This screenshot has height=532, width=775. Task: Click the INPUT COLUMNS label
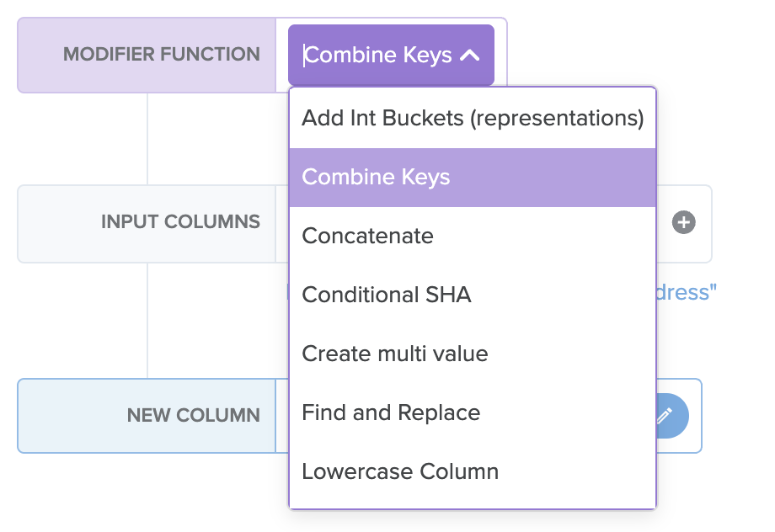coord(180,222)
